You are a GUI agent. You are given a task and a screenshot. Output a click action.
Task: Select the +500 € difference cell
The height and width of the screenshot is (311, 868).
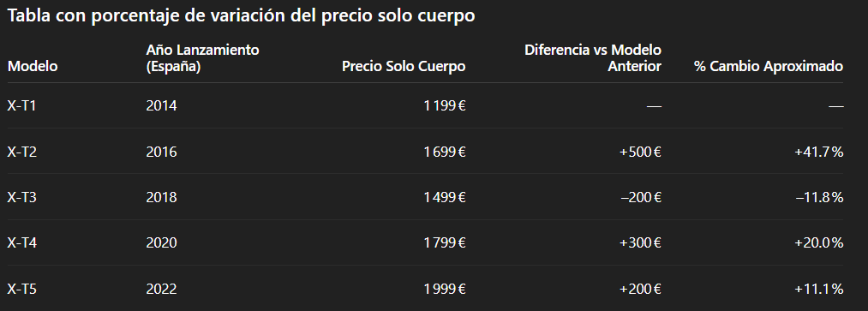point(640,152)
